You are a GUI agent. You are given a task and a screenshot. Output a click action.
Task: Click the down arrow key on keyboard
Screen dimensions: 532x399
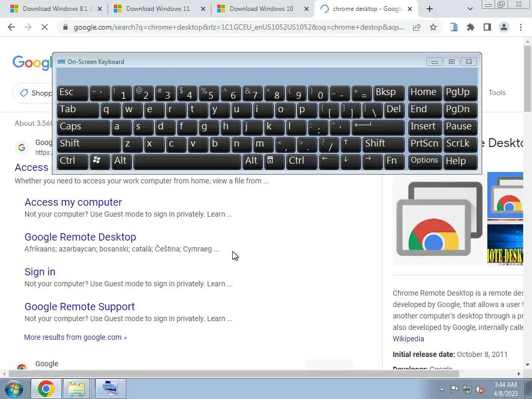(350, 162)
